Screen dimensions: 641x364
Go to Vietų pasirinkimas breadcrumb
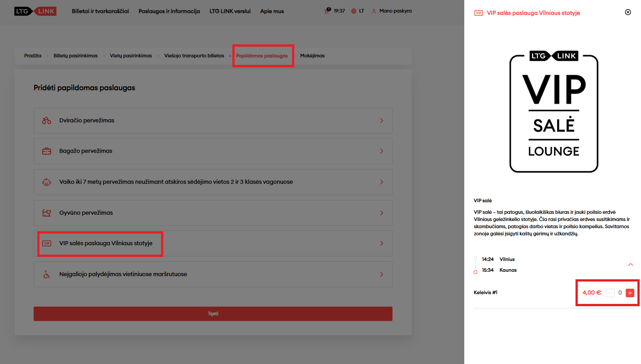[131, 56]
